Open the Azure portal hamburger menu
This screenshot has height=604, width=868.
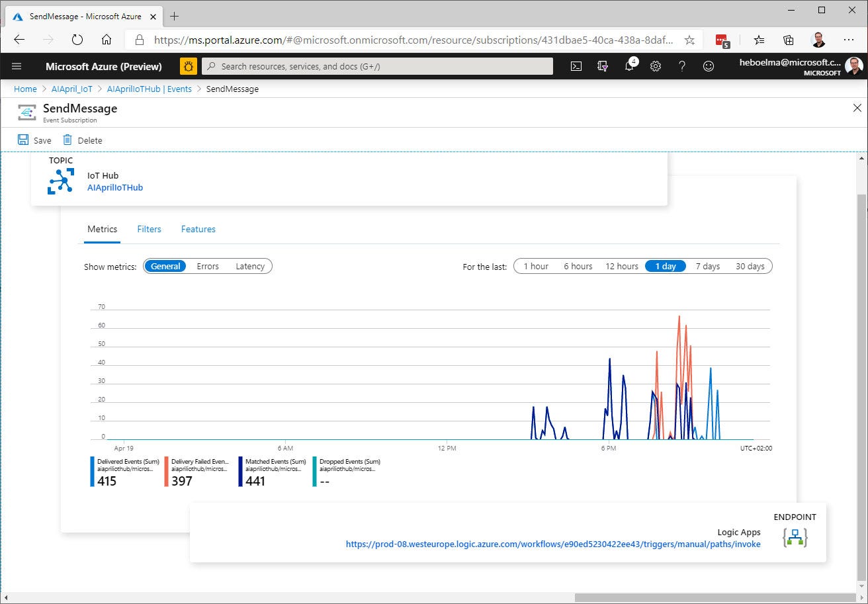17,66
